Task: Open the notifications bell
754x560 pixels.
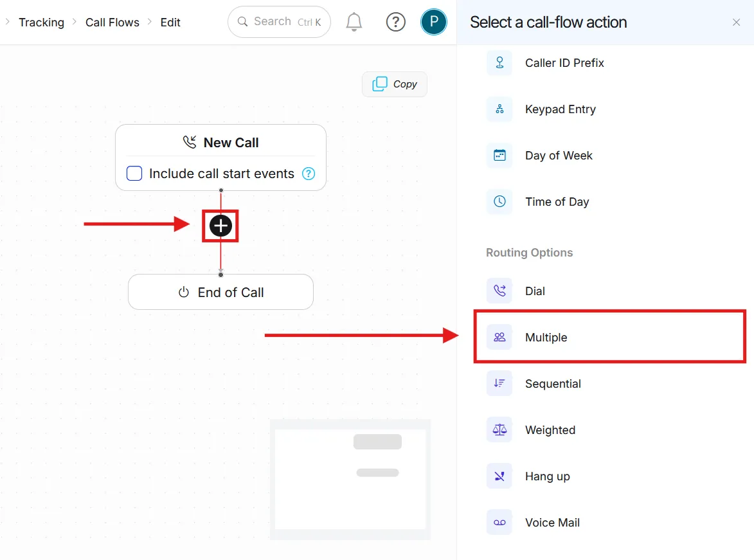Action: click(x=354, y=22)
